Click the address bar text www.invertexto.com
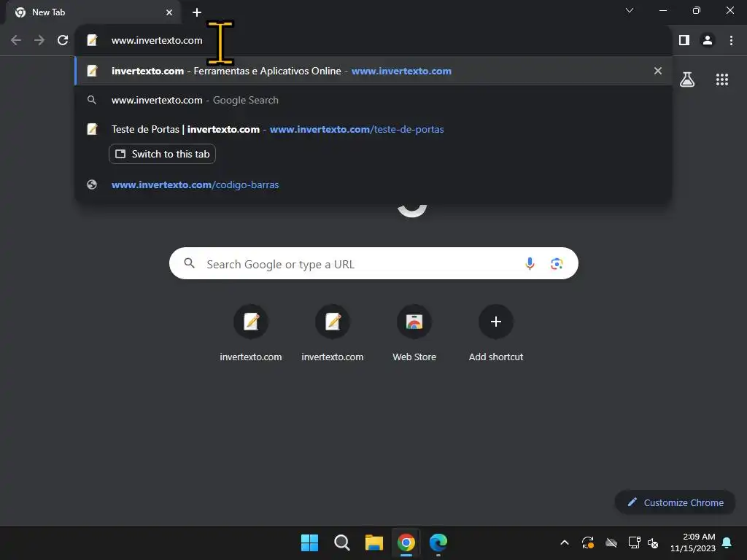747x560 pixels. pos(157,41)
